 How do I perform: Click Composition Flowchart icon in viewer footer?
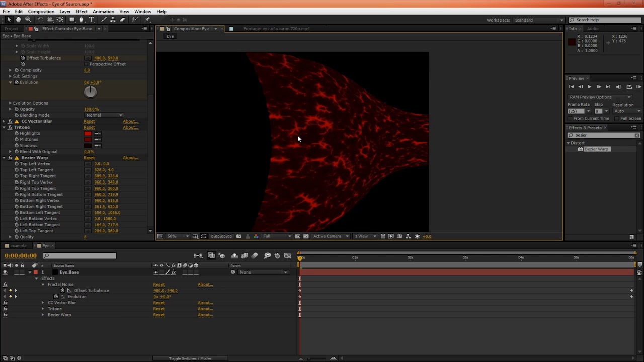(x=408, y=236)
